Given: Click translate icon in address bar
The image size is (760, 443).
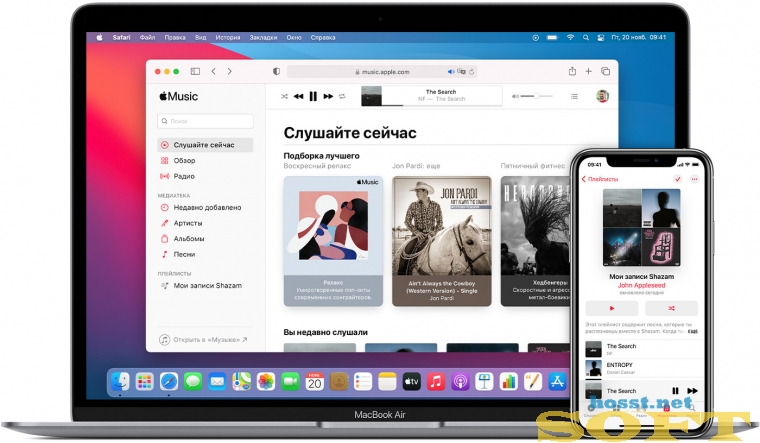Looking at the screenshot, I should (461, 72).
